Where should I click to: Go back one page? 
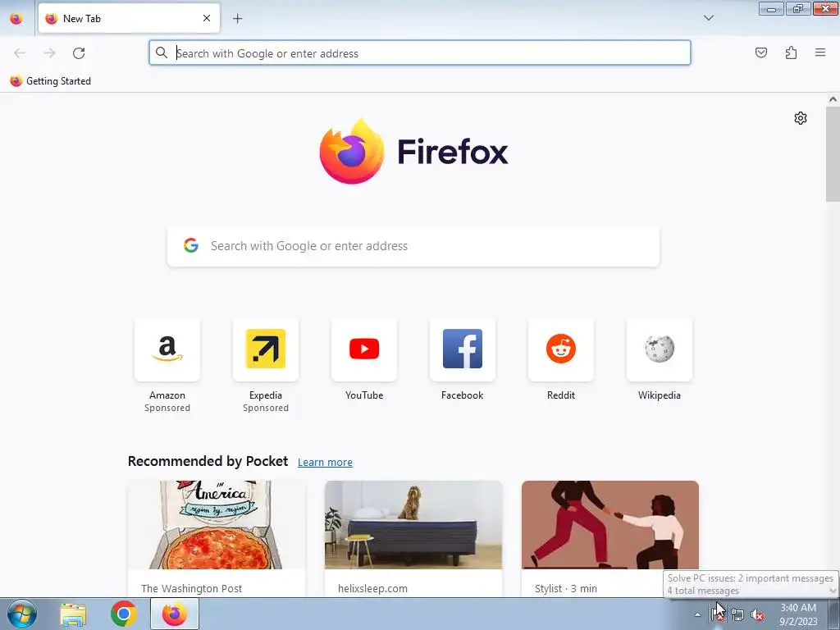click(20, 53)
